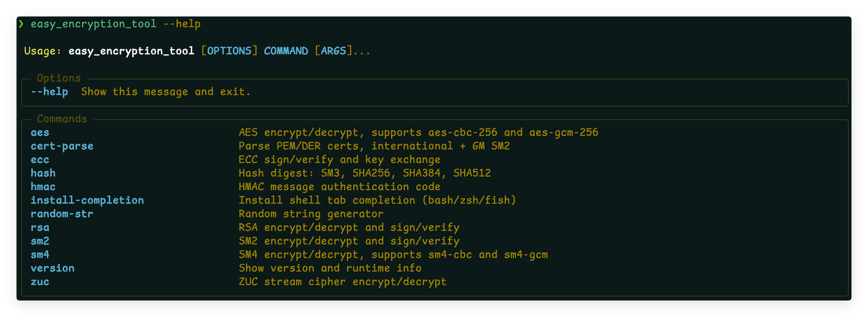Click the [OPTIONS] placeholder in usage line
The image size is (868, 317).
click(229, 51)
